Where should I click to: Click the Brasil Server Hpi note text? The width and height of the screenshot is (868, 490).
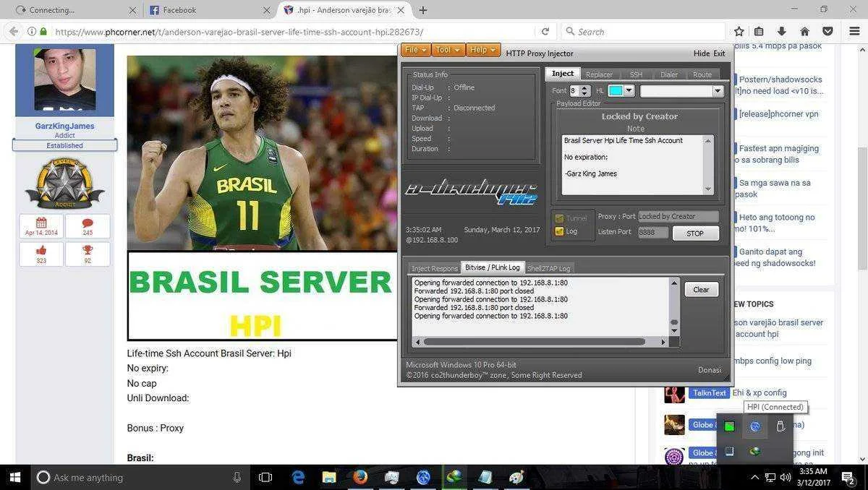point(623,140)
